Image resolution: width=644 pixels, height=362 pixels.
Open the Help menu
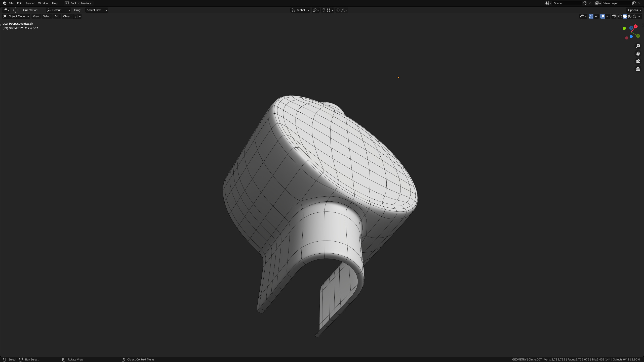55,3
